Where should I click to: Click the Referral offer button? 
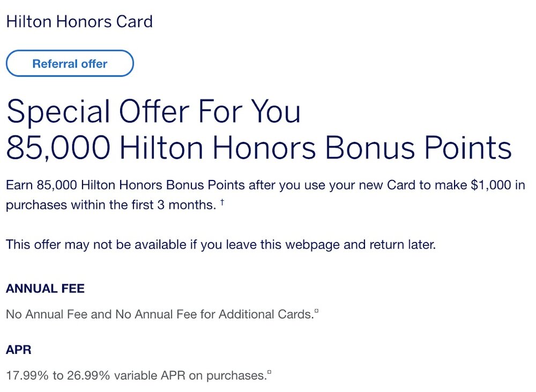70,64
